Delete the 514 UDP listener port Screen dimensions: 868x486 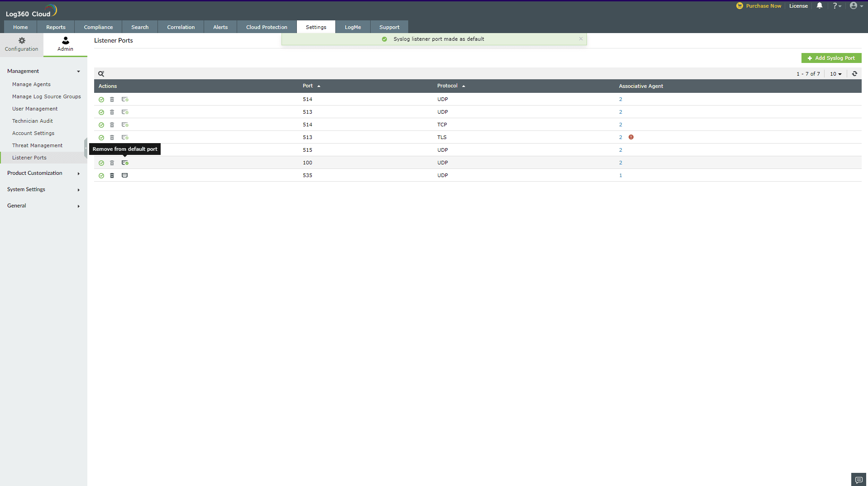pyautogui.click(x=112, y=100)
